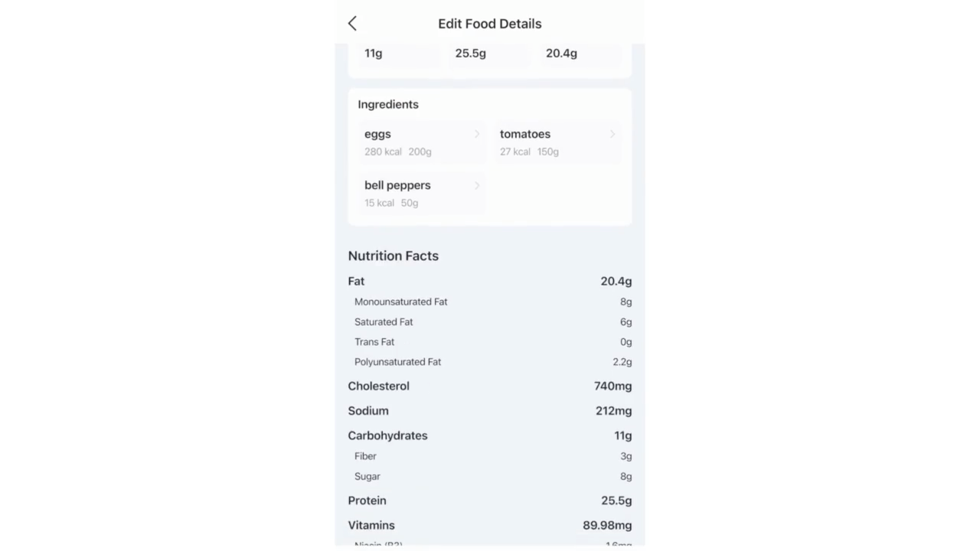The height and width of the screenshot is (551, 980).
Task: Edit the top 20.4g fat value field
Action: (580, 55)
